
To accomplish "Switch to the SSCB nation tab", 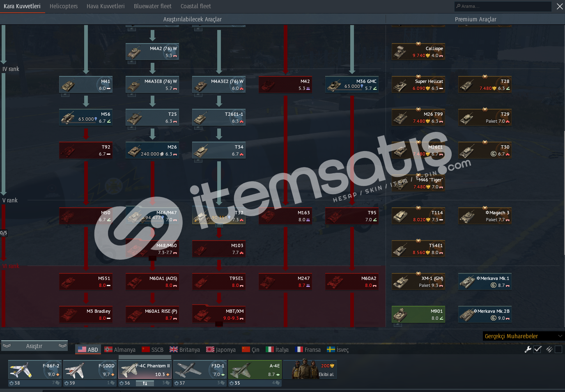I will click(x=152, y=349).
